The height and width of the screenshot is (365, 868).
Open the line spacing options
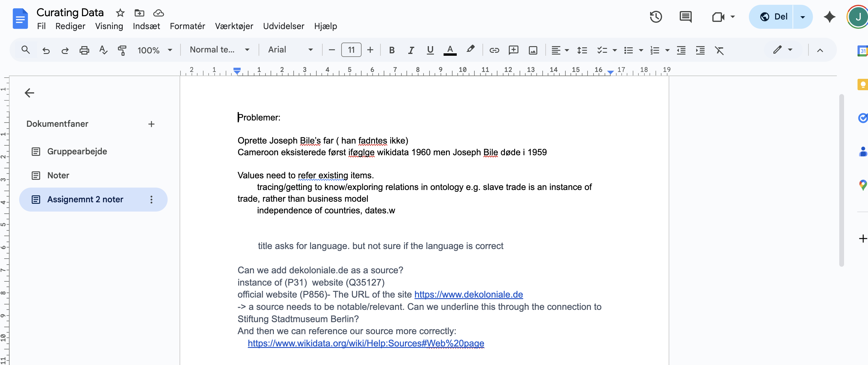[x=582, y=50]
